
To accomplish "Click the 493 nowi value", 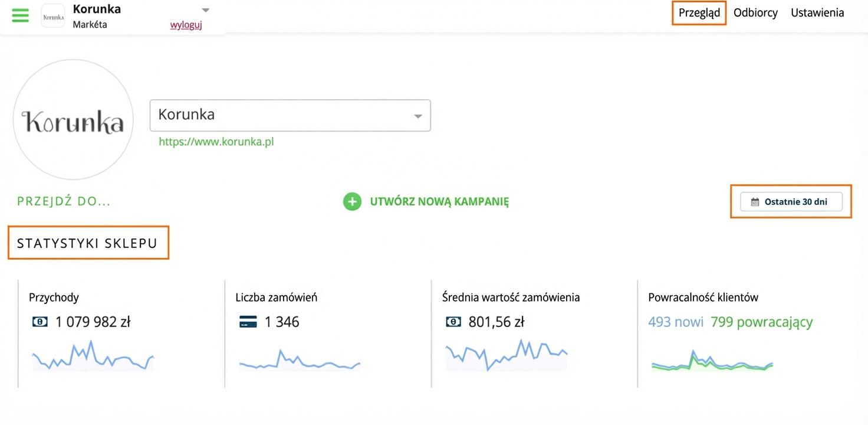I will 676,322.
